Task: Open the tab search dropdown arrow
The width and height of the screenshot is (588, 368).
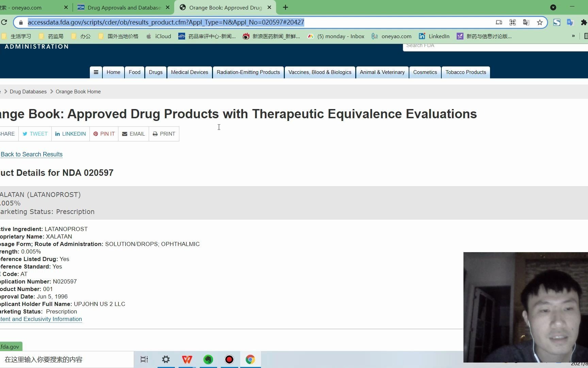Action: (553, 7)
